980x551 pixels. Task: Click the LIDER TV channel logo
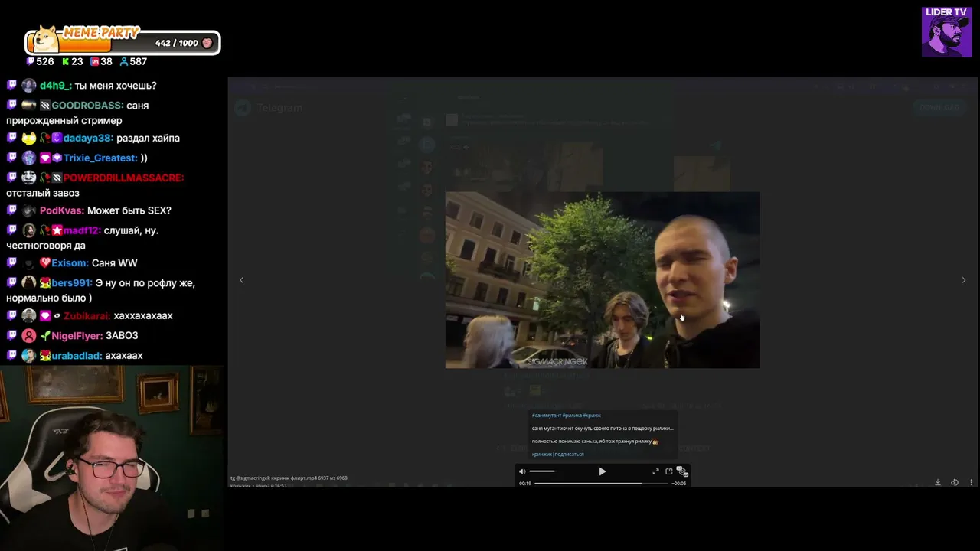coord(946,32)
